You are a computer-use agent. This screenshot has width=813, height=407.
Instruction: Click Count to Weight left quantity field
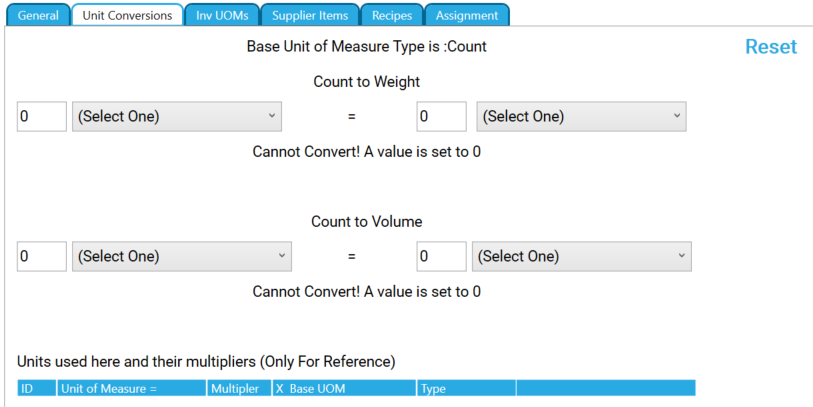pyautogui.click(x=42, y=116)
